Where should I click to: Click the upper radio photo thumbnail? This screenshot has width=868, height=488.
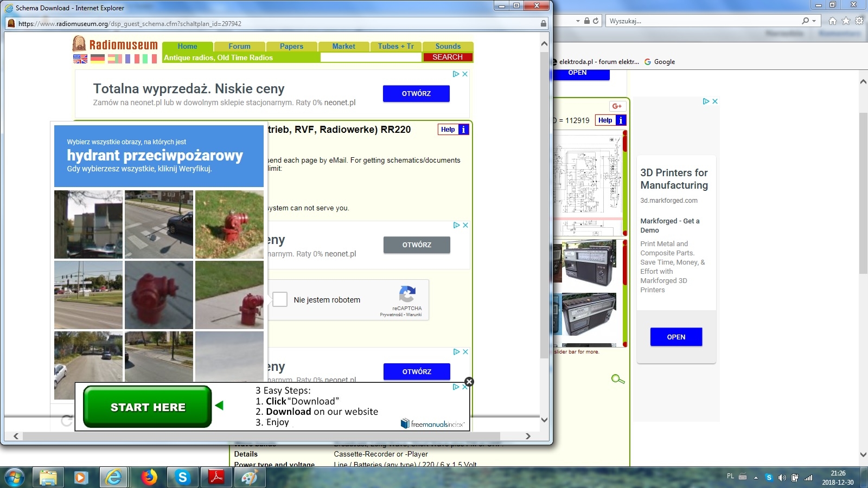(x=589, y=262)
